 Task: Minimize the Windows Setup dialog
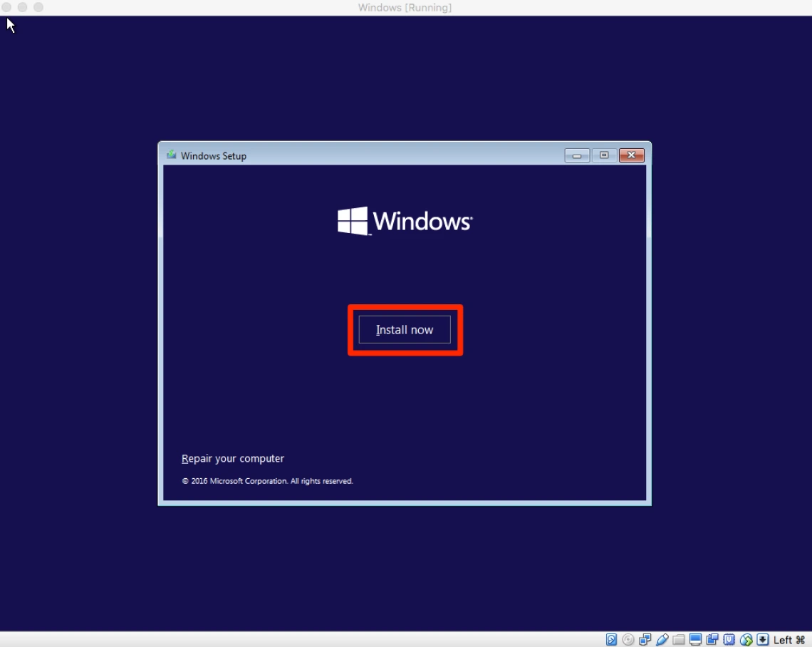577,155
